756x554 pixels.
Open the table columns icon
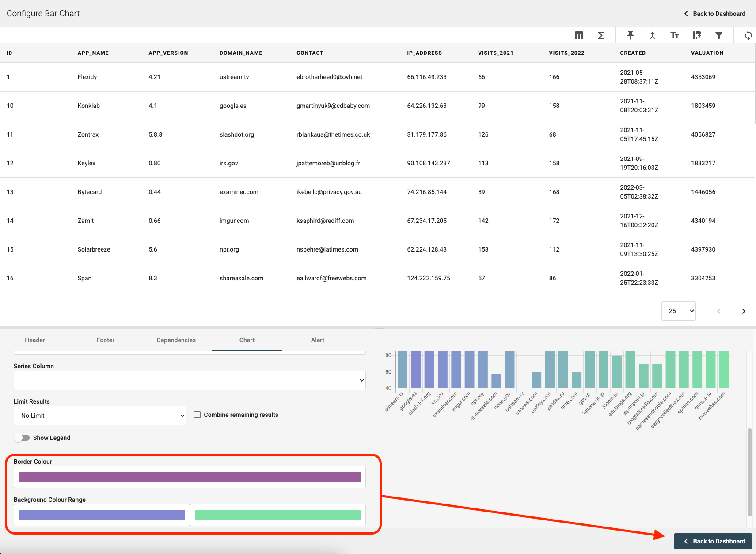[x=579, y=35]
